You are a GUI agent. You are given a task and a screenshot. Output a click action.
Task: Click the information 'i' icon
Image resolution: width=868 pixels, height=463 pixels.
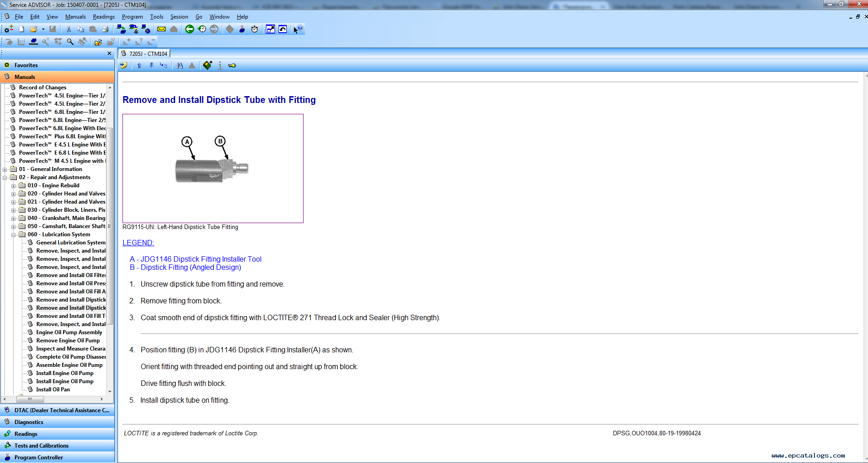220,65
